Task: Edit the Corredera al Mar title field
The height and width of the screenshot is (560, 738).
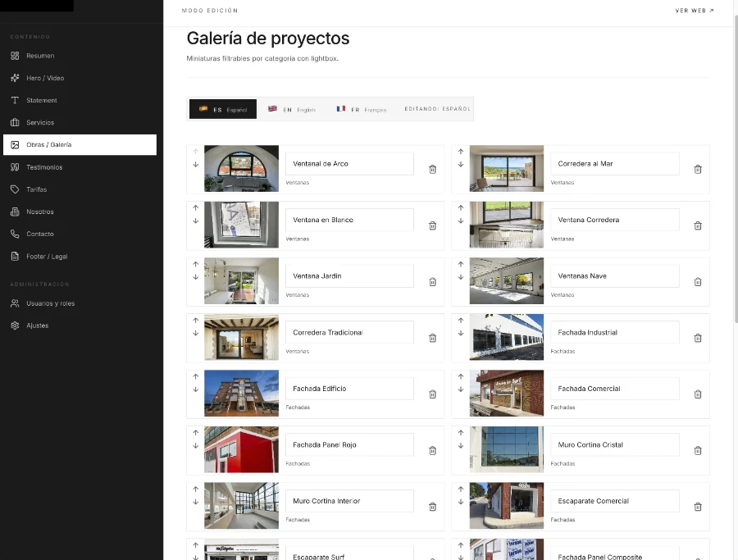Action: [x=615, y=164]
